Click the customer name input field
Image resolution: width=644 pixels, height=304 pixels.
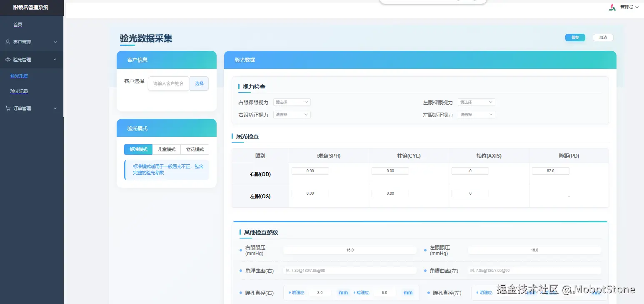click(x=169, y=83)
